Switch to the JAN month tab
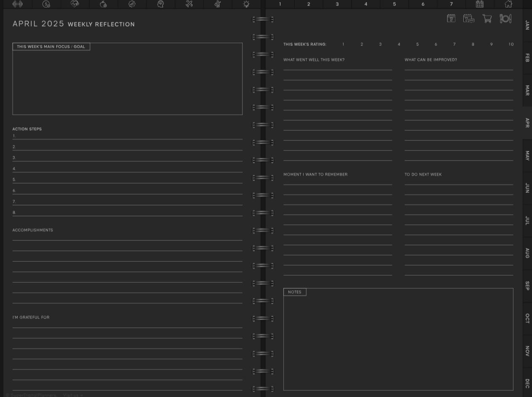The image size is (532, 397). click(x=527, y=25)
